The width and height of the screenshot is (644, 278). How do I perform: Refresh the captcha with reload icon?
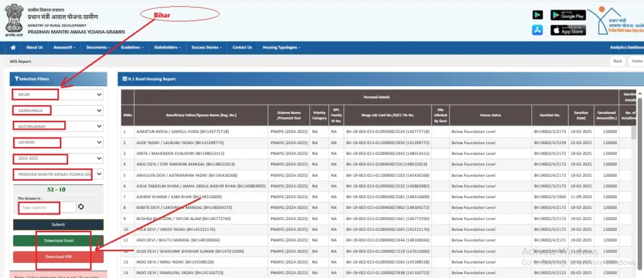[81, 206]
